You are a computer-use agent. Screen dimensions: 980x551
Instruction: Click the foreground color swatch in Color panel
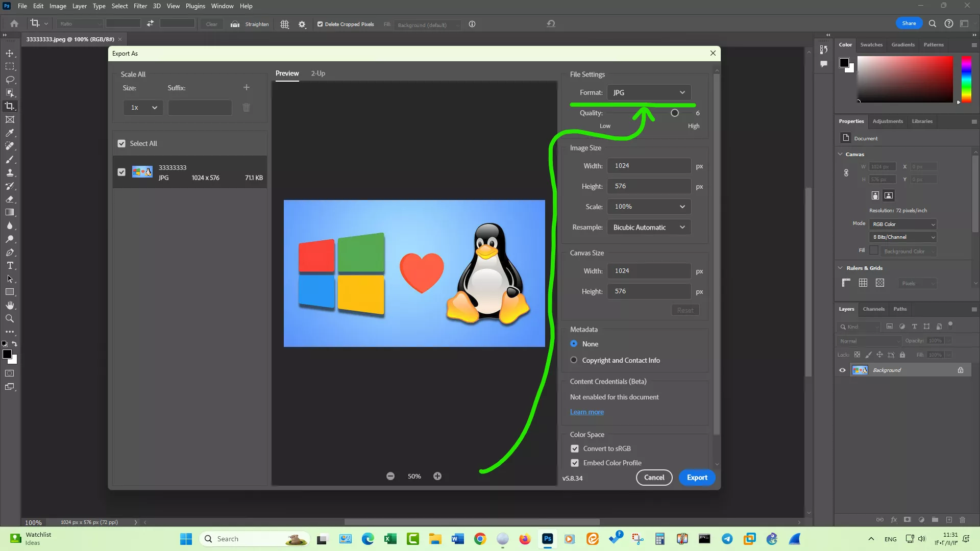pyautogui.click(x=844, y=63)
